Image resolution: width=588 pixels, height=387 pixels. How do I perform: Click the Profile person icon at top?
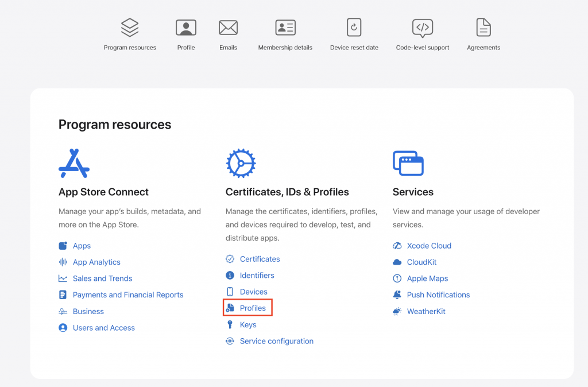[x=186, y=28]
